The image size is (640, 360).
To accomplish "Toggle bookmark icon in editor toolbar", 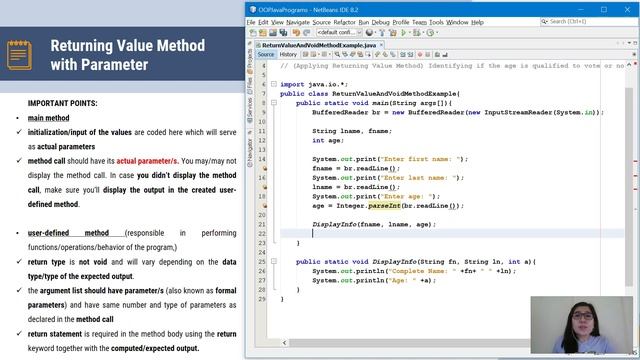I will tap(393, 54).
